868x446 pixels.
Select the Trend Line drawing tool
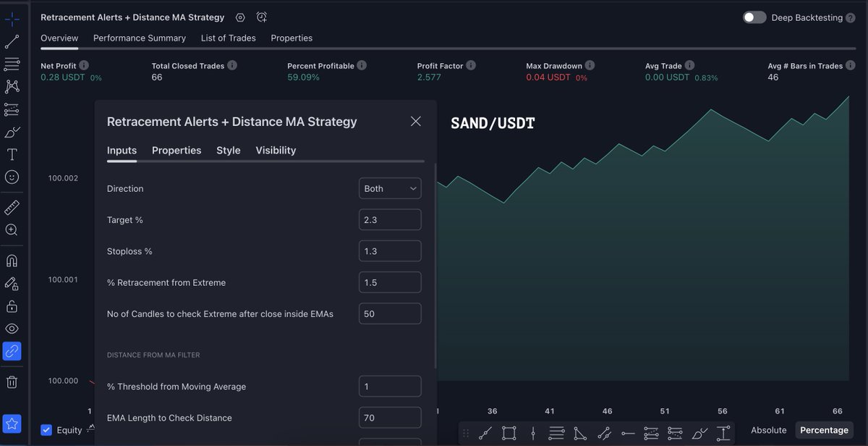tap(12, 41)
